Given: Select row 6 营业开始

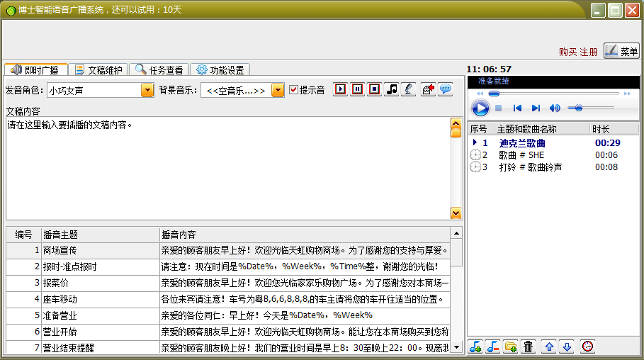Looking at the screenshot, I should coord(228,332).
